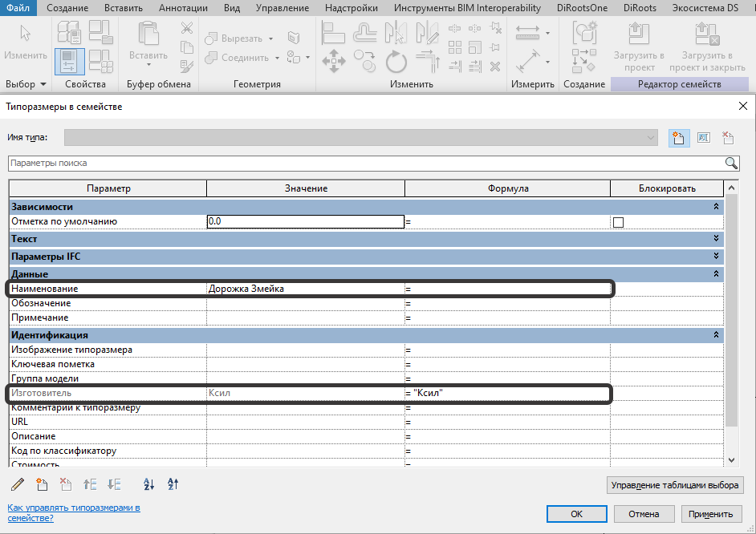Sort parameters in ascending A-Z order
Image resolution: width=756 pixels, height=534 pixels.
(x=149, y=484)
